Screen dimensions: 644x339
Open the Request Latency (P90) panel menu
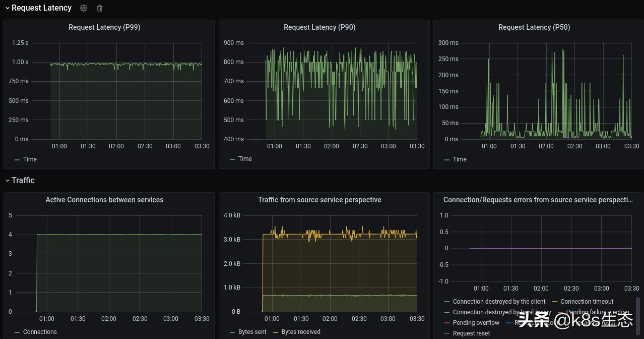tap(319, 27)
